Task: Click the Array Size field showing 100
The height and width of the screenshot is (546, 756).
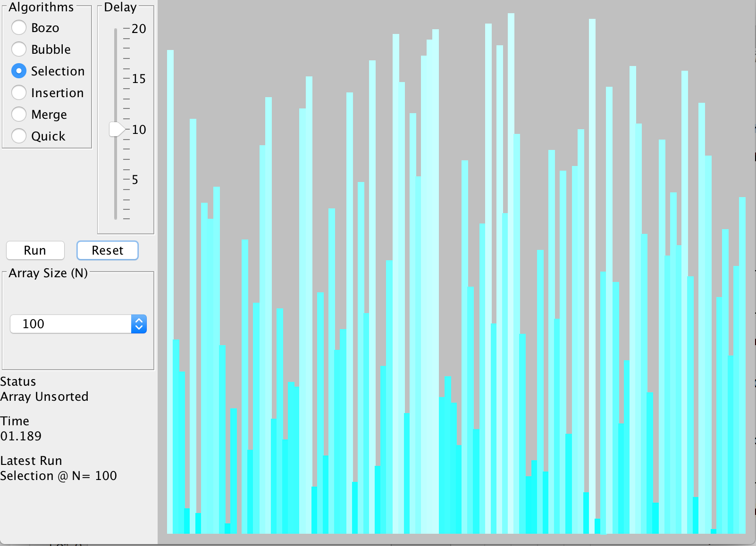Action: pos(71,324)
